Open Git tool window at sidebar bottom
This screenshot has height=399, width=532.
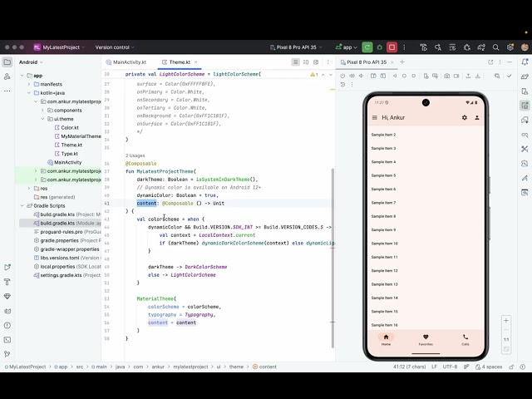pos(7,354)
